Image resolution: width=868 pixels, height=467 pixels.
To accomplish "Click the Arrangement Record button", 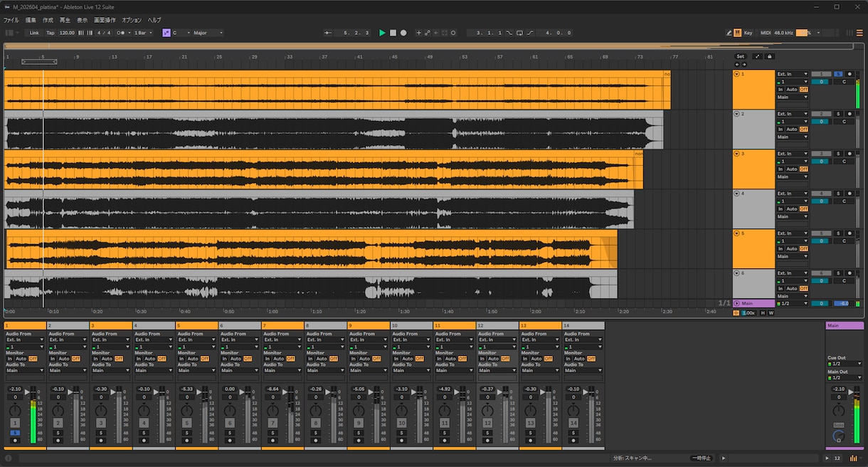I will (403, 33).
